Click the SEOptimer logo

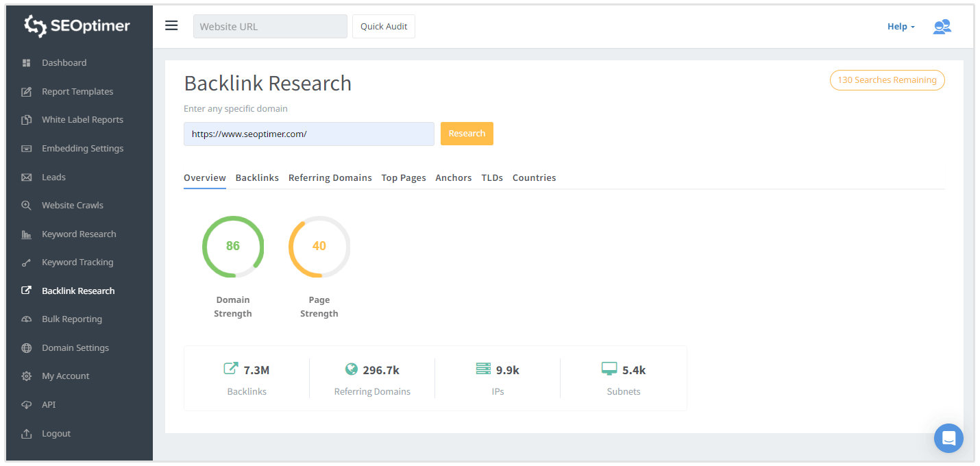75,26
